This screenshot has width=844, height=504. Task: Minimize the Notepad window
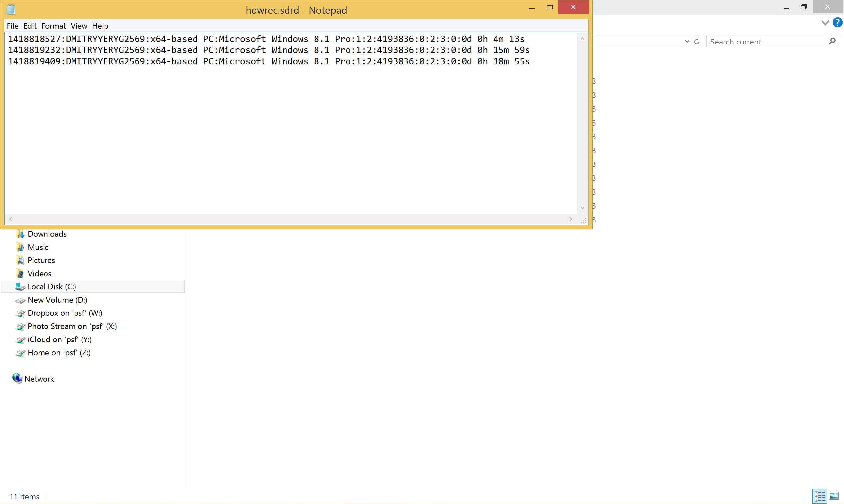tap(532, 8)
